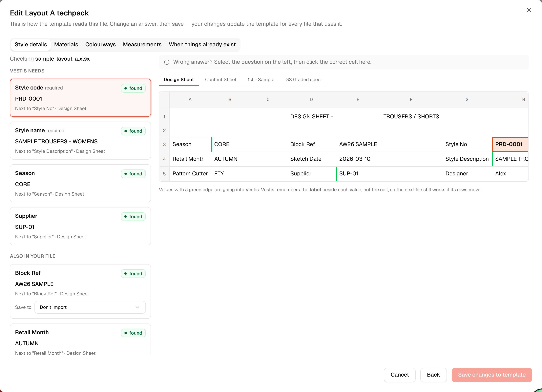Viewport: 542px width, 392px height.
Task: Click the column D header
Action: [311, 100]
